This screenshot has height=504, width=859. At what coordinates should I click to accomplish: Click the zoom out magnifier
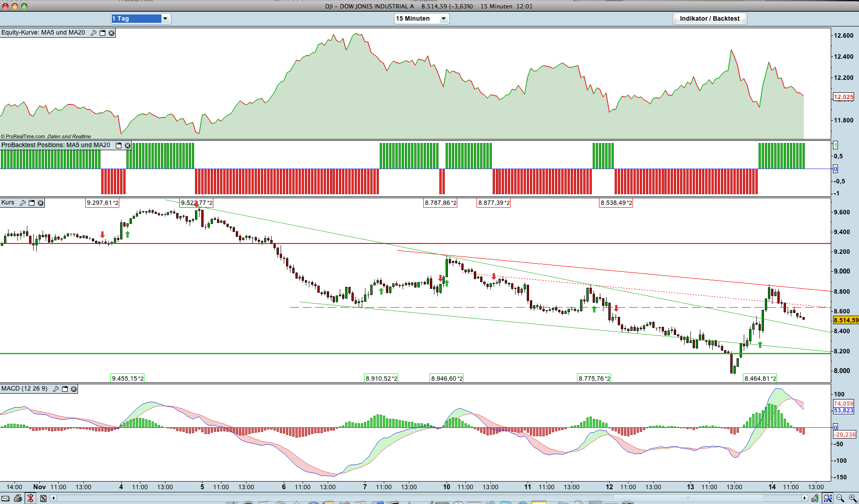(840, 498)
